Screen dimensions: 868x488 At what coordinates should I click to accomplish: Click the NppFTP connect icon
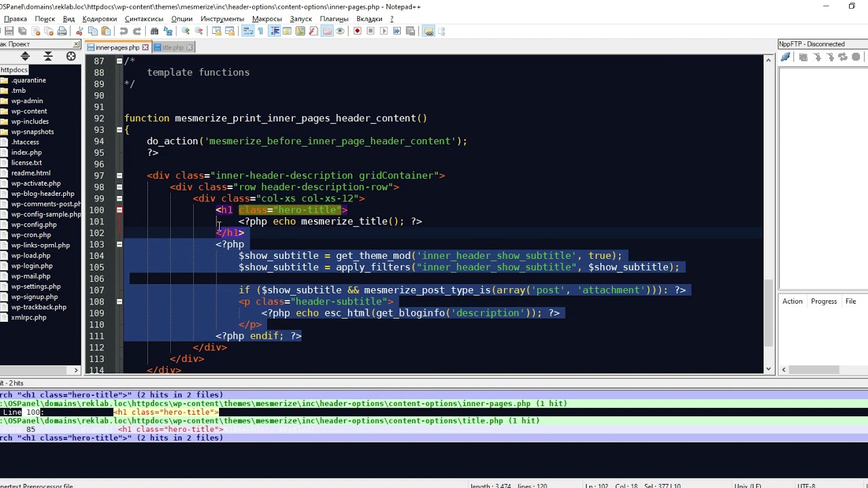click(785, 58)
